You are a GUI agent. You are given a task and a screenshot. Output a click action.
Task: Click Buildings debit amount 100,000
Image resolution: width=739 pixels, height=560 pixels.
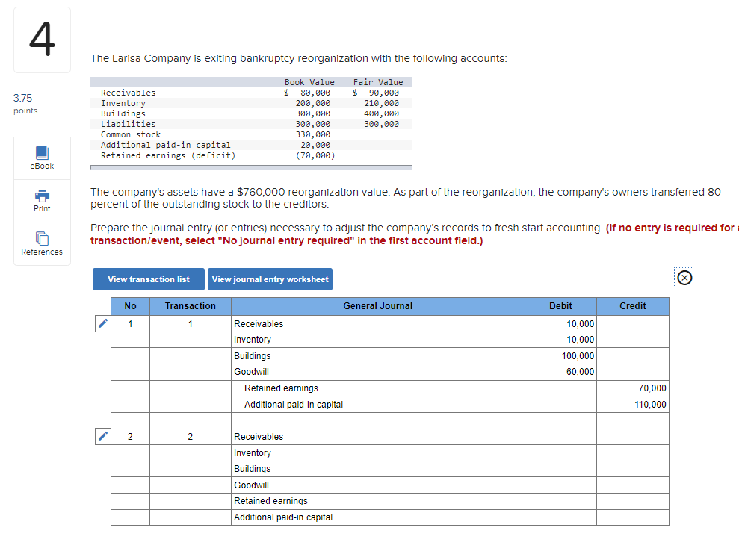coord(560,355)
